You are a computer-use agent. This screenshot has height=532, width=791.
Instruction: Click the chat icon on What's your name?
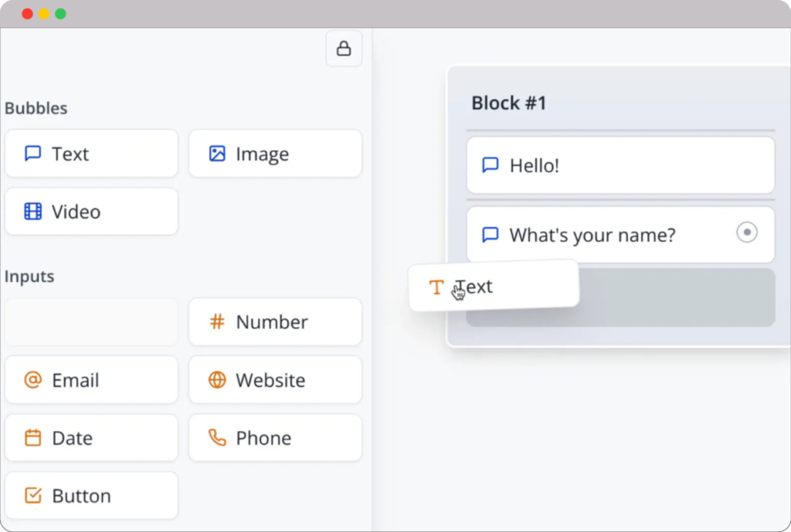(490, 235)
